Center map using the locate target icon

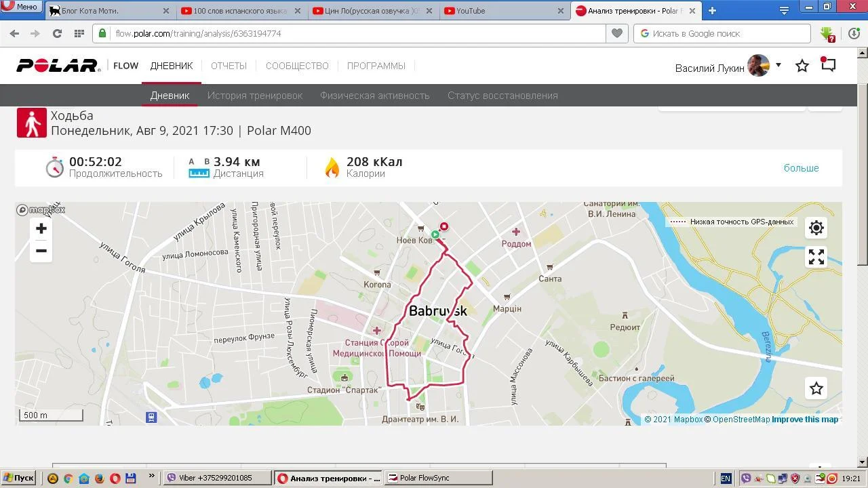coord(816,228)
